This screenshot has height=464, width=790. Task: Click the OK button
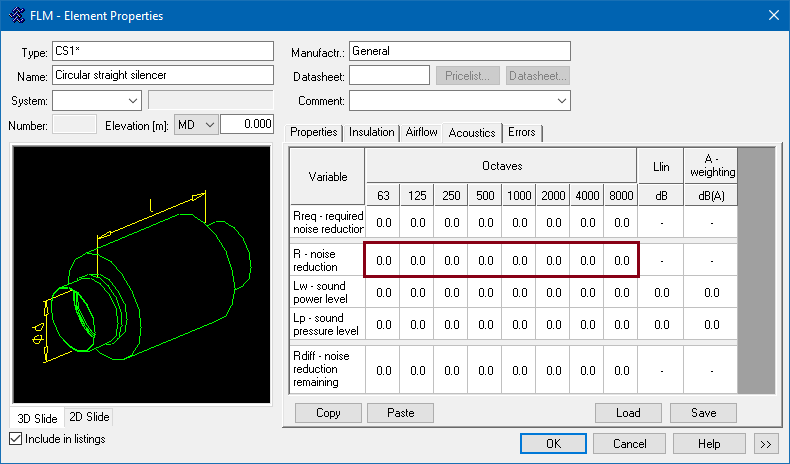(553, 444)
